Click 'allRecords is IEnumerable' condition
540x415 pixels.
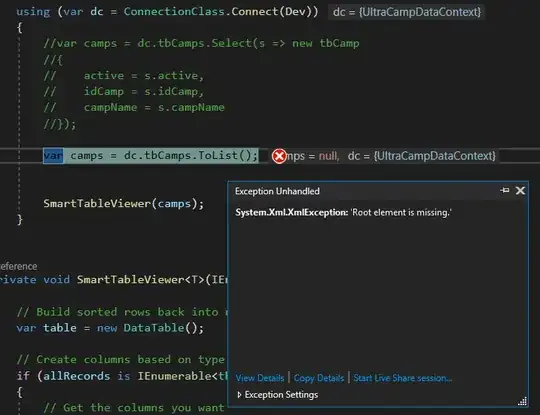coord(127,376)
